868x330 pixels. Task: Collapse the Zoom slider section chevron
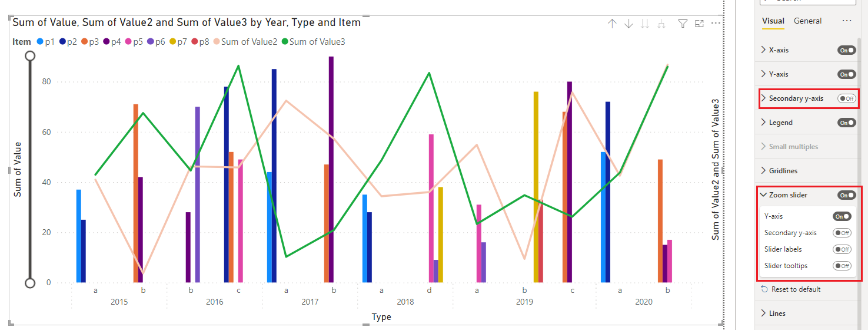pyautogui.click(x=764, y=195)
